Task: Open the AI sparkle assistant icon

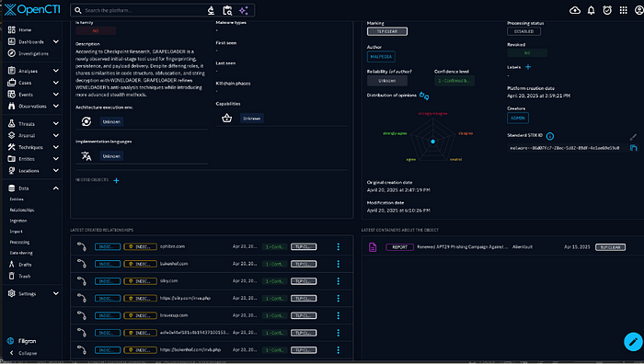Action: click(244, 10)
